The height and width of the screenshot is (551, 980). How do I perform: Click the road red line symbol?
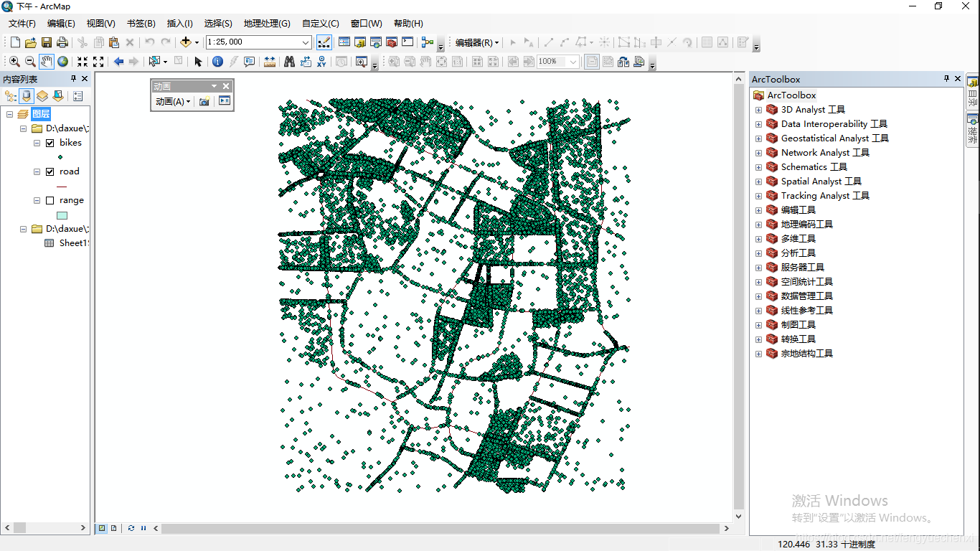[x=62, y=187]
